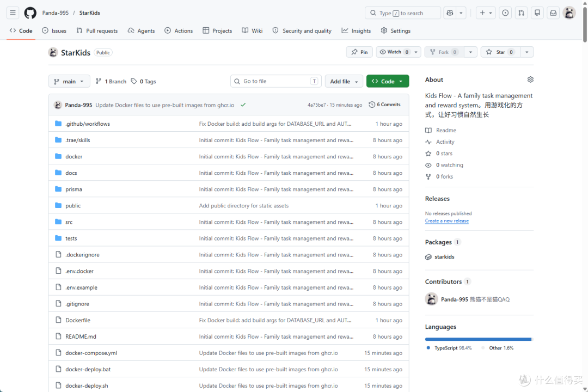The image size is (588, 392).
Task: Open the .github/workflows folder icon
Action: 58,124
